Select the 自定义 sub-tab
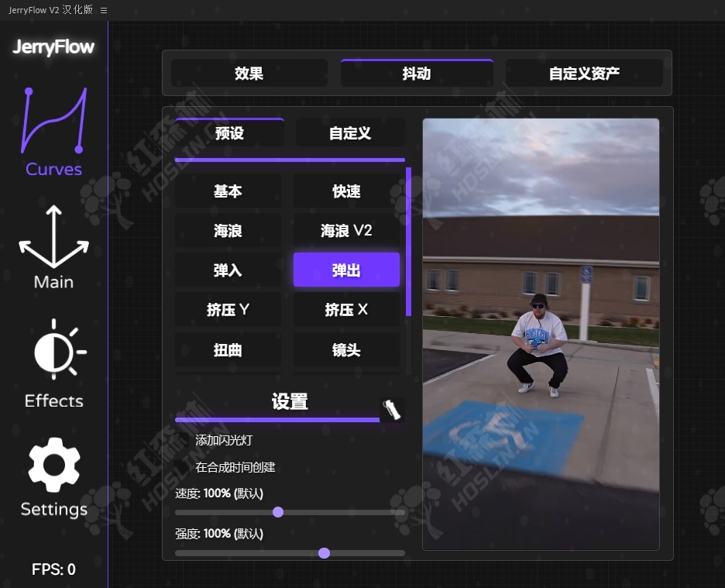Image resolution: width=725 pixels, height=588 pixels. (350, 132)
